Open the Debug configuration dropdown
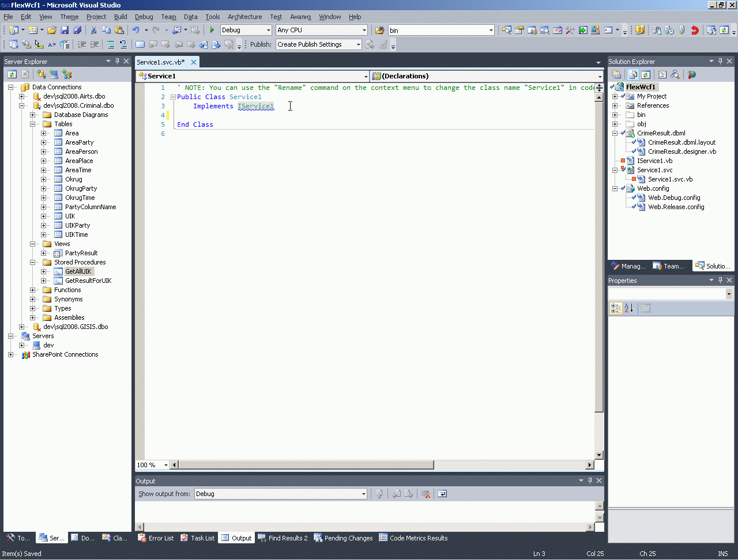 coord(269,30)
